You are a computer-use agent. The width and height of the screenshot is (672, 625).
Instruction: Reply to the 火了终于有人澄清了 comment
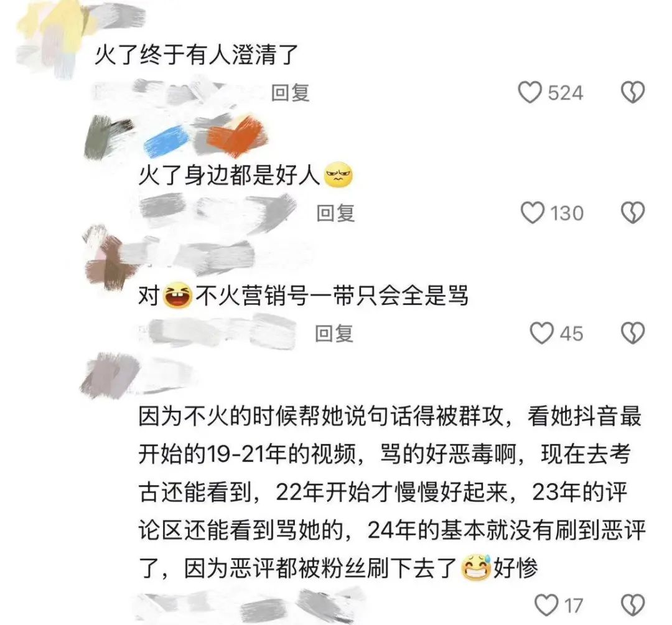coord(291,93)
